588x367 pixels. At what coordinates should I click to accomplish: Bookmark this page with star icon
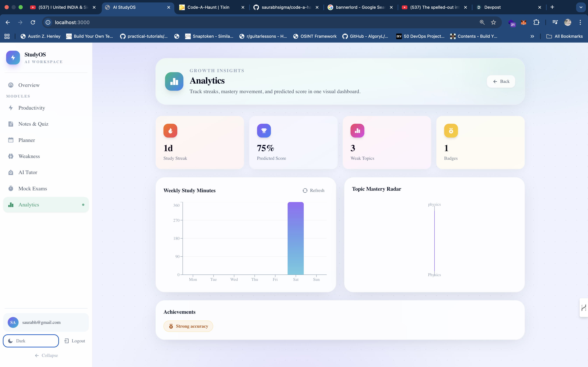(x=493, y=22)
